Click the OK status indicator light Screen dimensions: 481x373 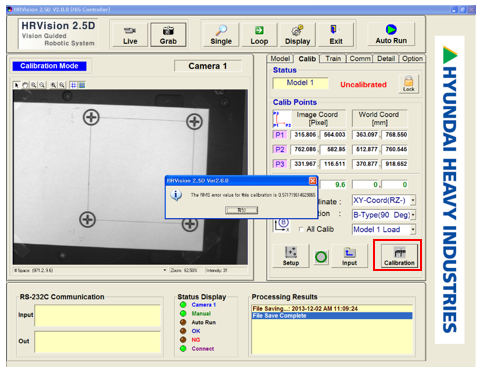tap(183, 331)
